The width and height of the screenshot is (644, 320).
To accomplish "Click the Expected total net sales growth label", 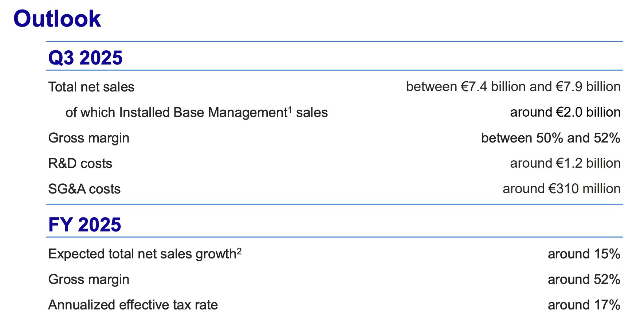I will 142,254.
